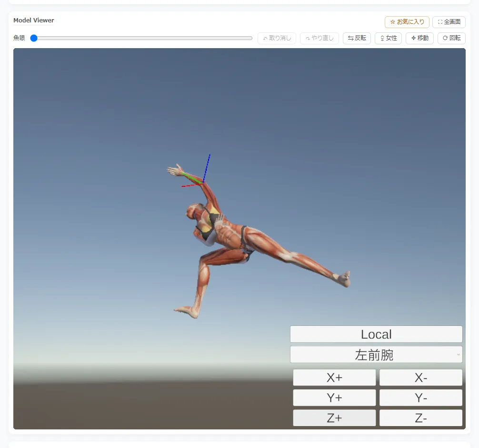The width and height of the screenshot is (479, 448).
Task: Switch model to female (女性)
Action: [388, 38]
